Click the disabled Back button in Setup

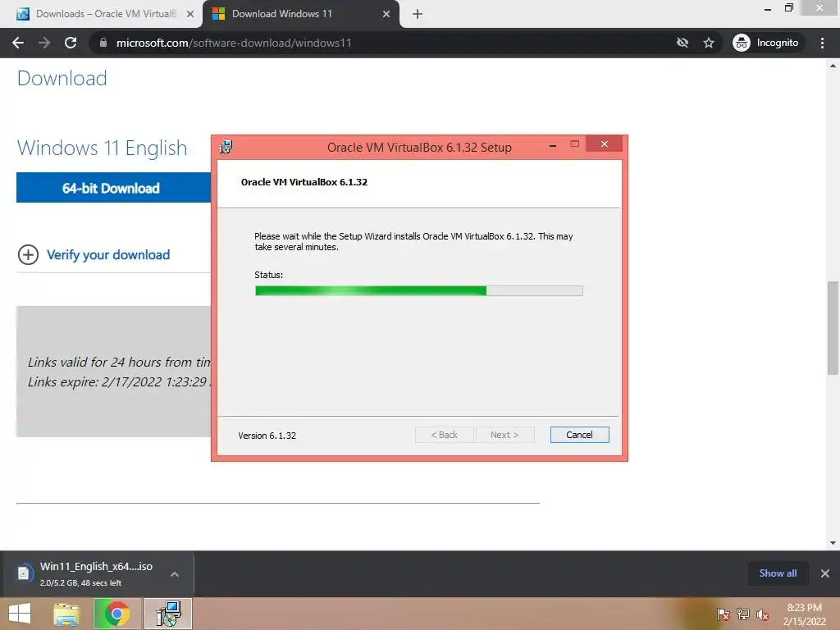click(444, 435)
